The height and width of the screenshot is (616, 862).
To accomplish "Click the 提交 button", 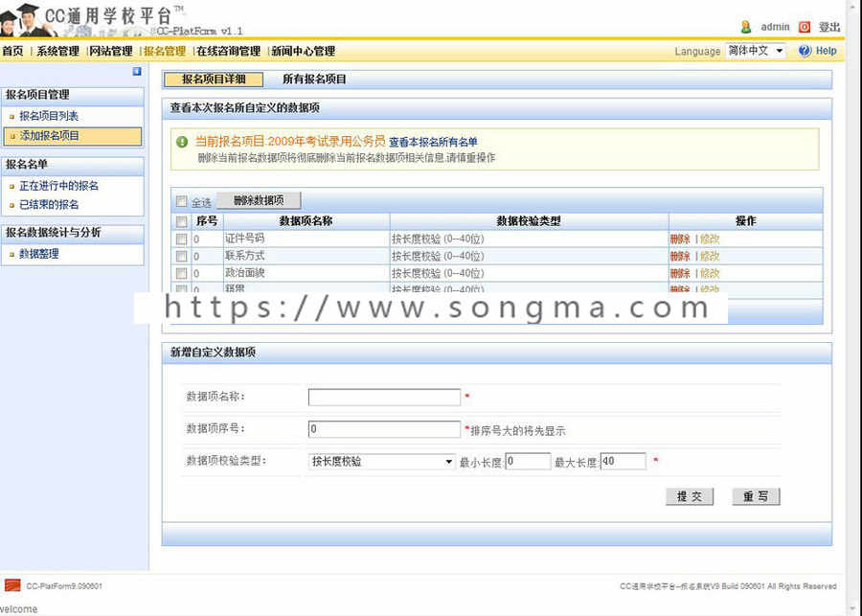I will [x=690, y=496].
